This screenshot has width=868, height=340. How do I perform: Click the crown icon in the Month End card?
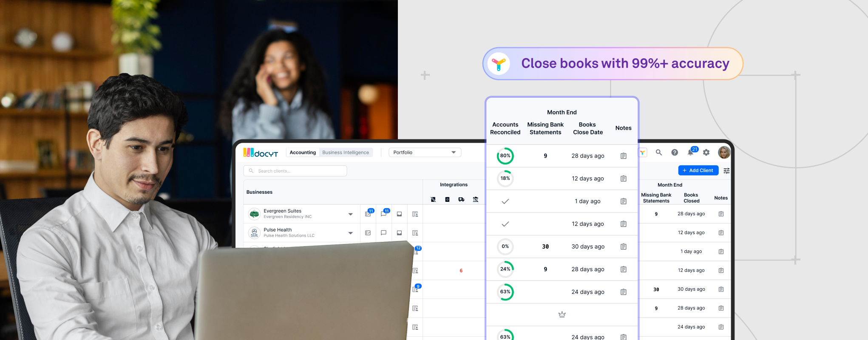pos(562,314)
